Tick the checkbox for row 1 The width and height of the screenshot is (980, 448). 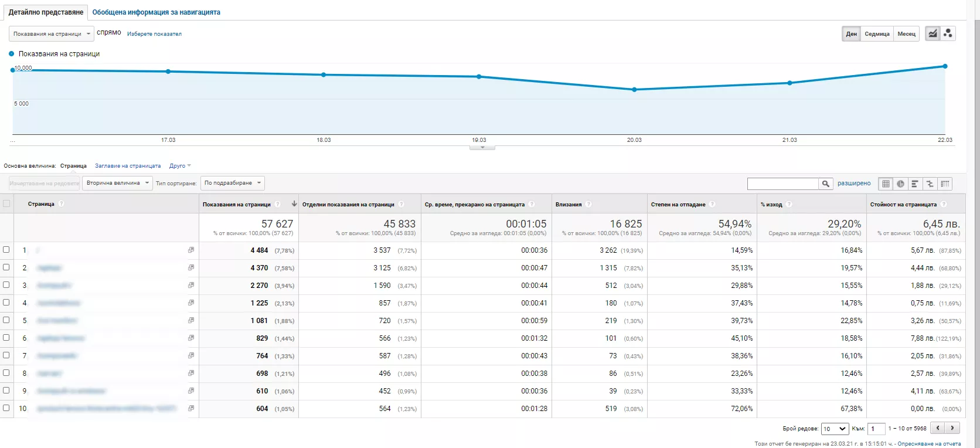pyautogui.click(x=6, y=250)
